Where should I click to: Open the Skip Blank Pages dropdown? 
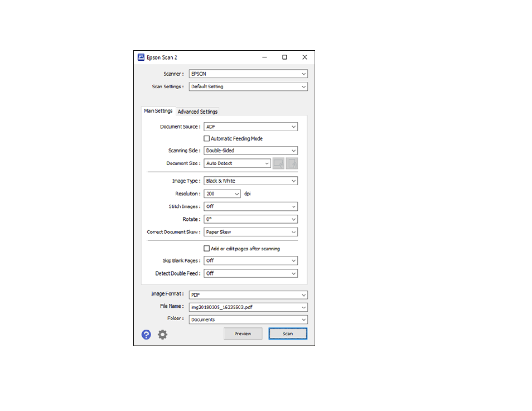point(251,260)
